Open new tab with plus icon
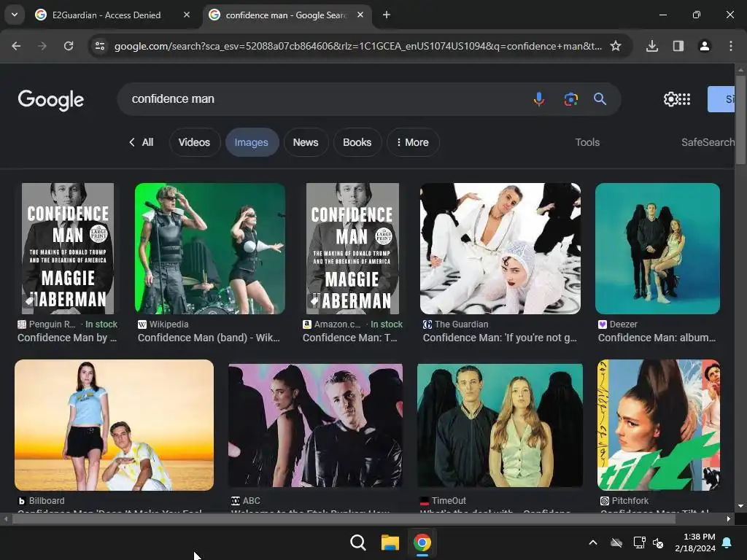The image size is (747, 560). click(x=387, y=15)
